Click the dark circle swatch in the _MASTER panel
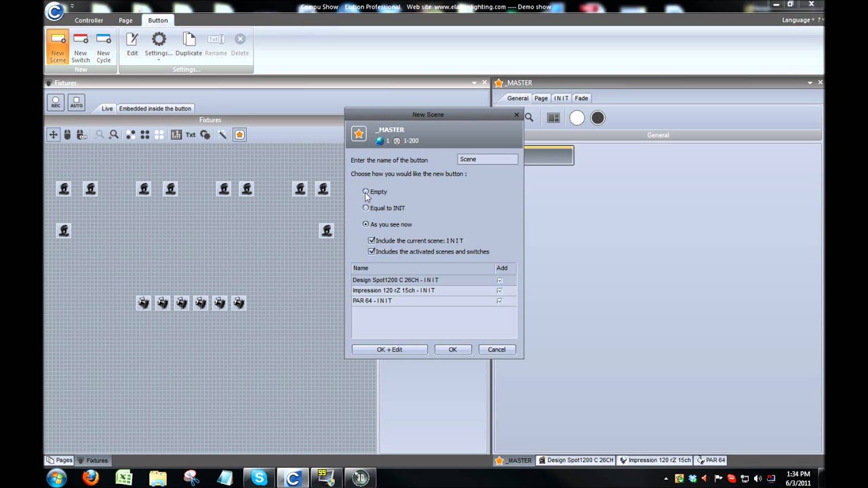The image size is (868, 488). (597, 118)
